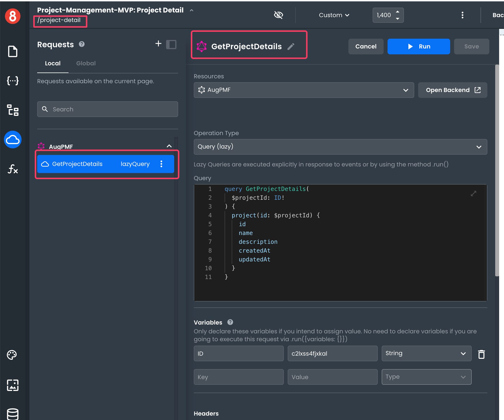The image size is (504, 420).
Task: Open the Operation Type Query (lazy) dropdown
Action: 340,147
